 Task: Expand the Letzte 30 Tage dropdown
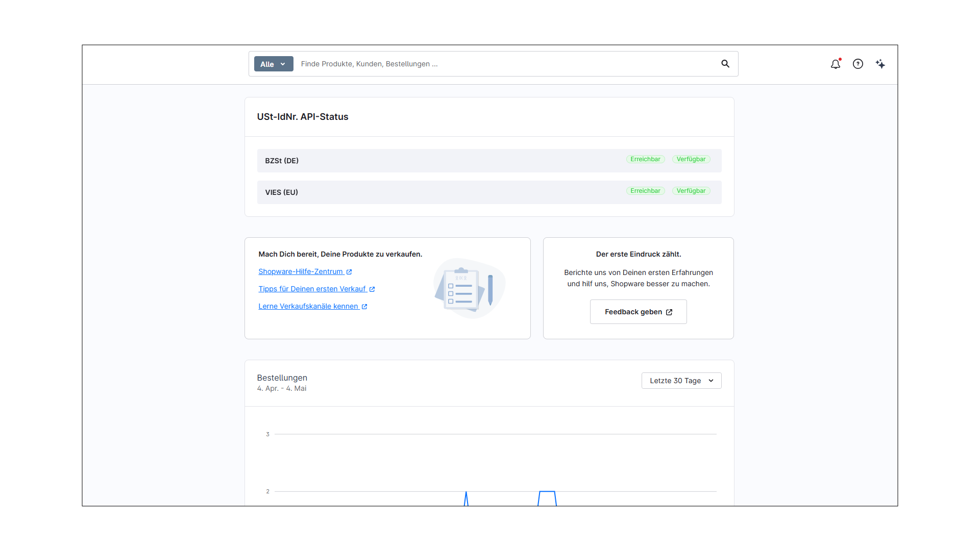pyautogui.click(x=681, y=381)
